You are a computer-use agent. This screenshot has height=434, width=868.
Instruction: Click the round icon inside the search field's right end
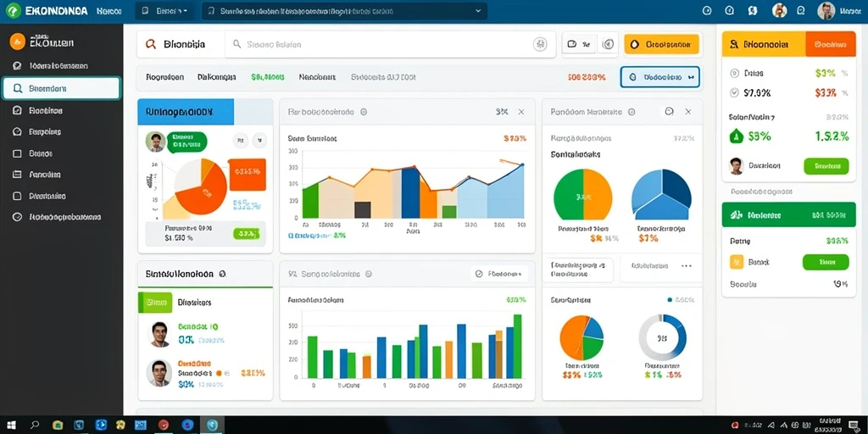(x=540, y=45)
